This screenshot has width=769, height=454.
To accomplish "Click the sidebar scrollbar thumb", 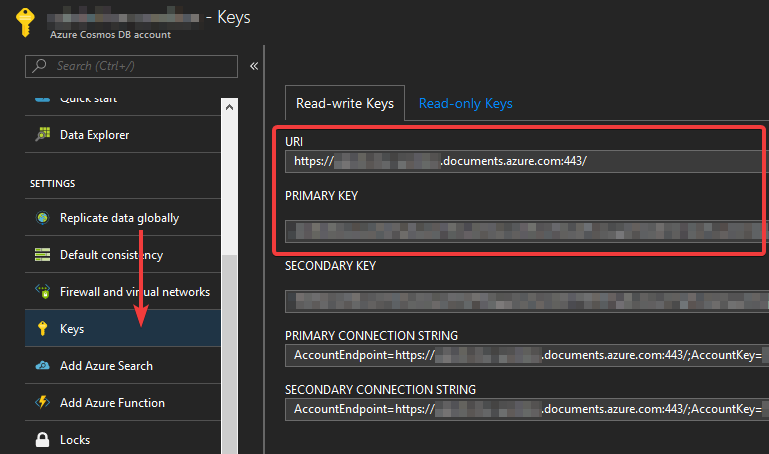I will 230,354.
